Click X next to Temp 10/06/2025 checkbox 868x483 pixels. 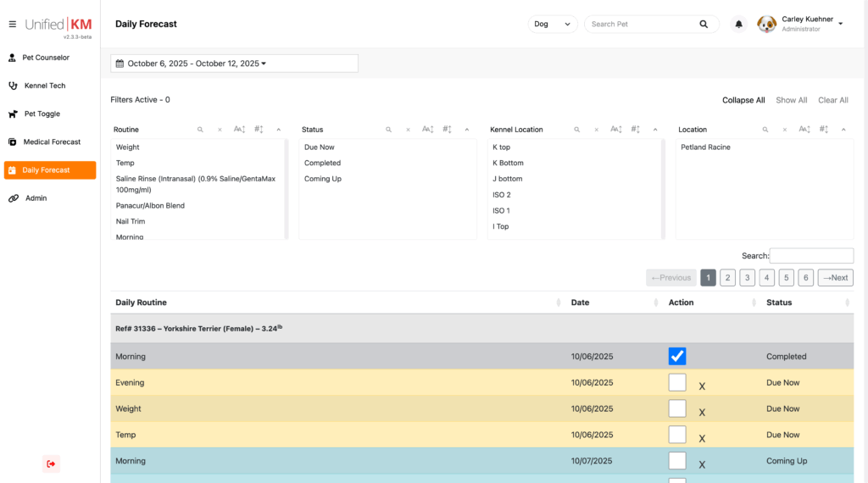(x=702, y=438)
